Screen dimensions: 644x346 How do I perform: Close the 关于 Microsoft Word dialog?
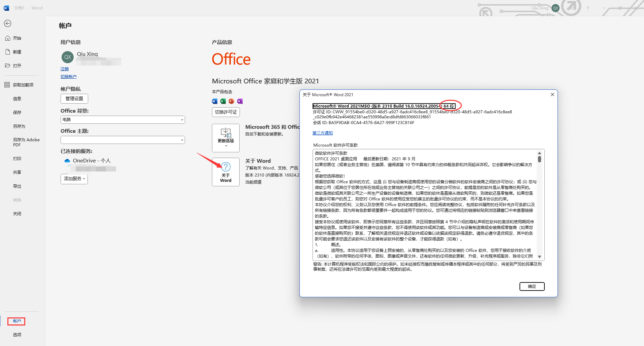pyautogui.click(x=552, y=94)
